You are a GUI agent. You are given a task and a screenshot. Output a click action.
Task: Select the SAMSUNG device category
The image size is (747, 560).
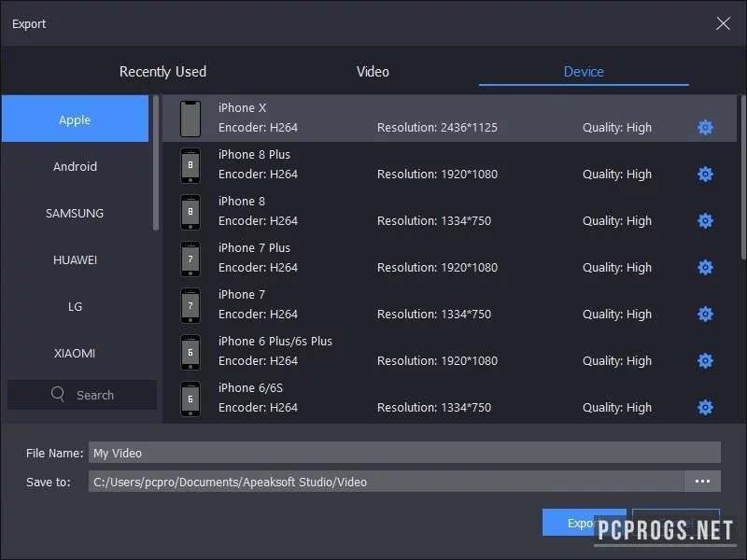(x=75, y=213)
